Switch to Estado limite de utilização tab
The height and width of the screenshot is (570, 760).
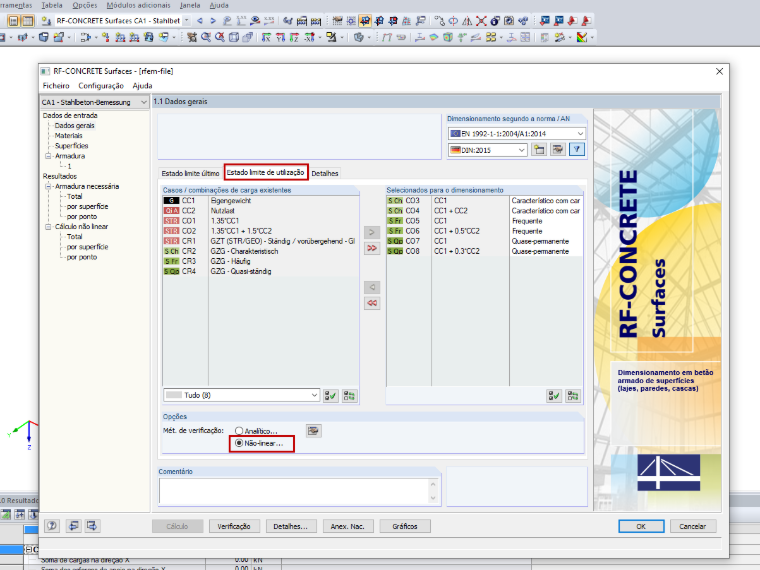[x=266, y=172]
